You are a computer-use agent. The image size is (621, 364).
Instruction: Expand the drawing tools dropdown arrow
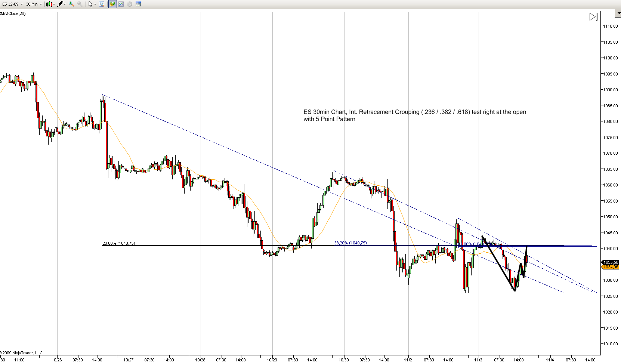pos(65,4)
